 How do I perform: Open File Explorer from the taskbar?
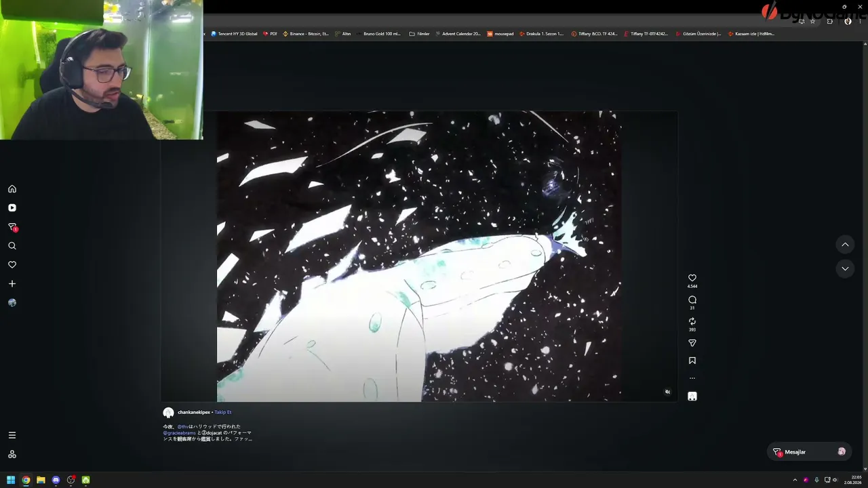click(41, 480)
